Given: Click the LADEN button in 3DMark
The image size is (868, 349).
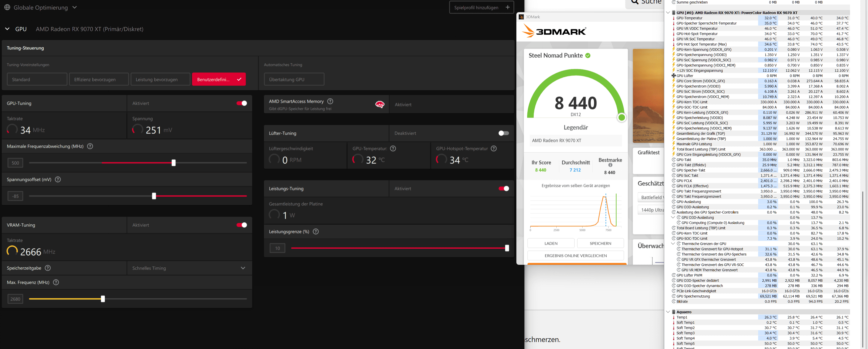Looking at the screenshot, I should click(551, 243).
